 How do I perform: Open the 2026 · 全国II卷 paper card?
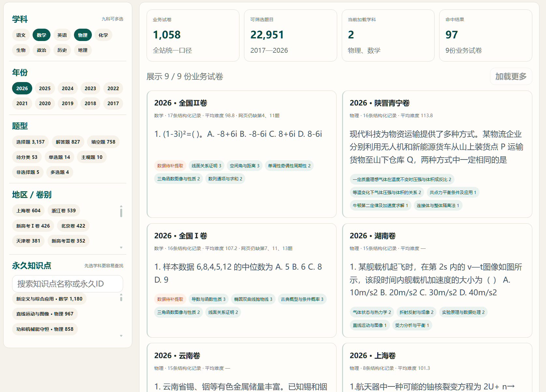[241, 154]
